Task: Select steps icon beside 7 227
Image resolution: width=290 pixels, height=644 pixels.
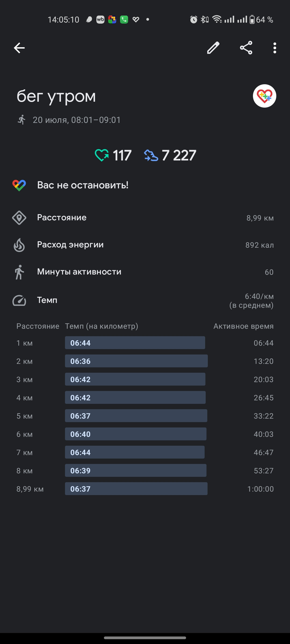Action: point(151,155)
